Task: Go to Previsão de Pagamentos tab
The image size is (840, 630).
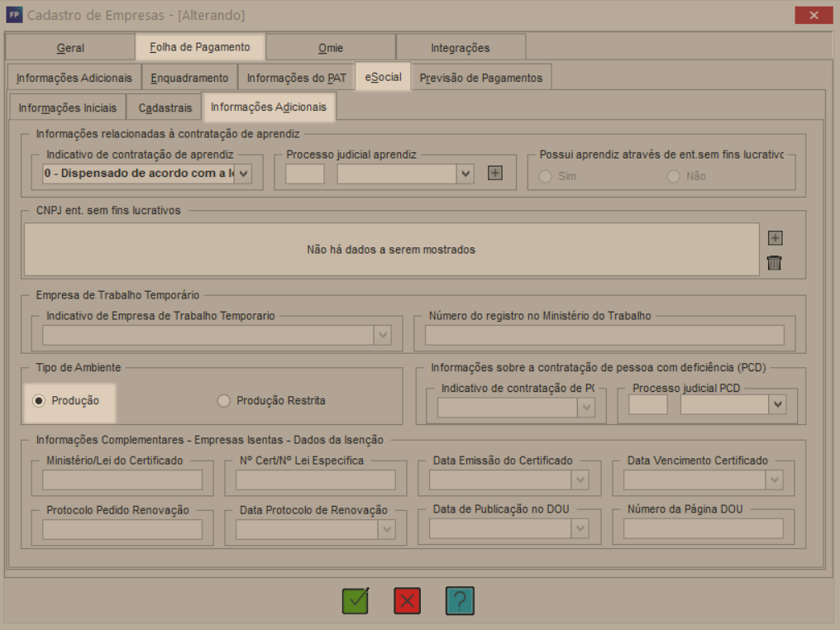Action: pyautogui.click(x=480, y=78)
